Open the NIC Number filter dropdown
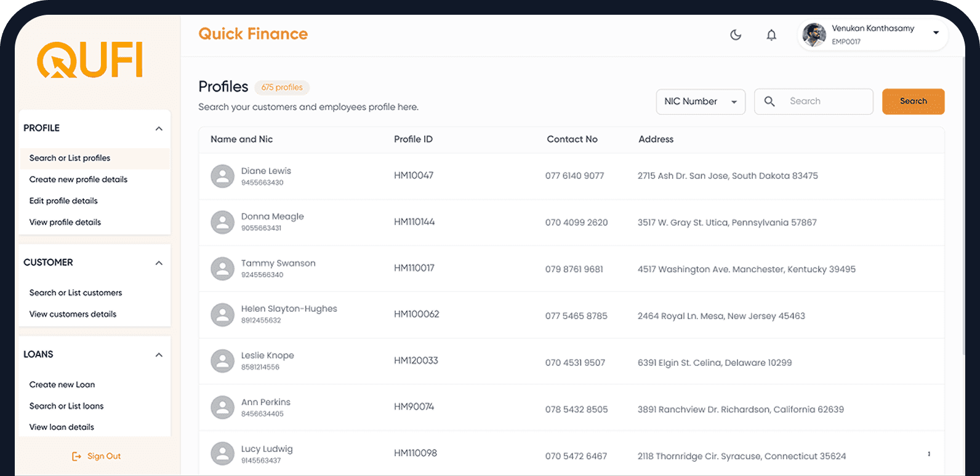The width and height of the screenshot is (980, 476). (701, 101)
